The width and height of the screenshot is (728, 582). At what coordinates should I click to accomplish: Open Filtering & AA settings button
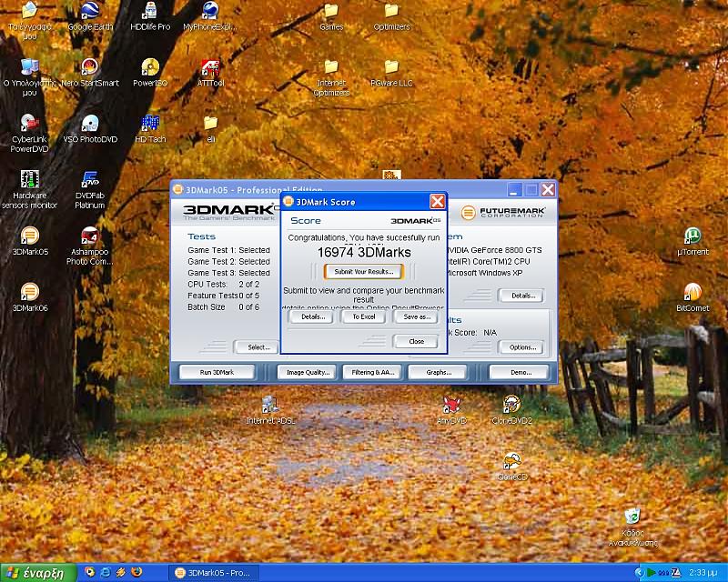coord(373,372)
